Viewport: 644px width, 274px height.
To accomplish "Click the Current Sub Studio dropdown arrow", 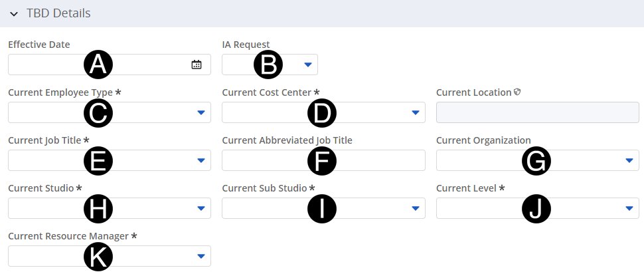I will (x=415, y=208).
